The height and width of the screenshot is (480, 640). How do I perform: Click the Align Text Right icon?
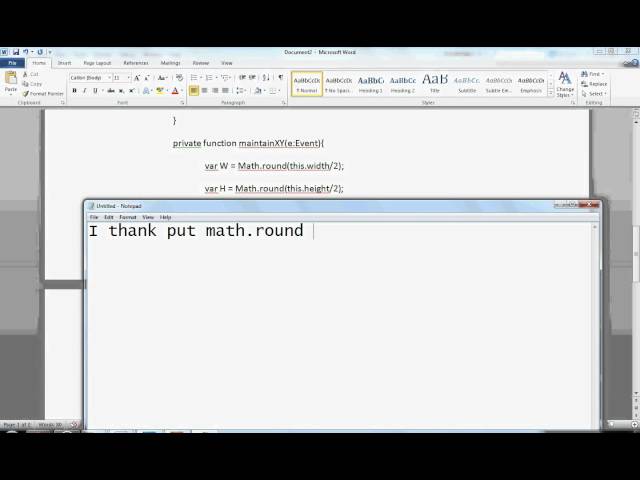[215, 91]
